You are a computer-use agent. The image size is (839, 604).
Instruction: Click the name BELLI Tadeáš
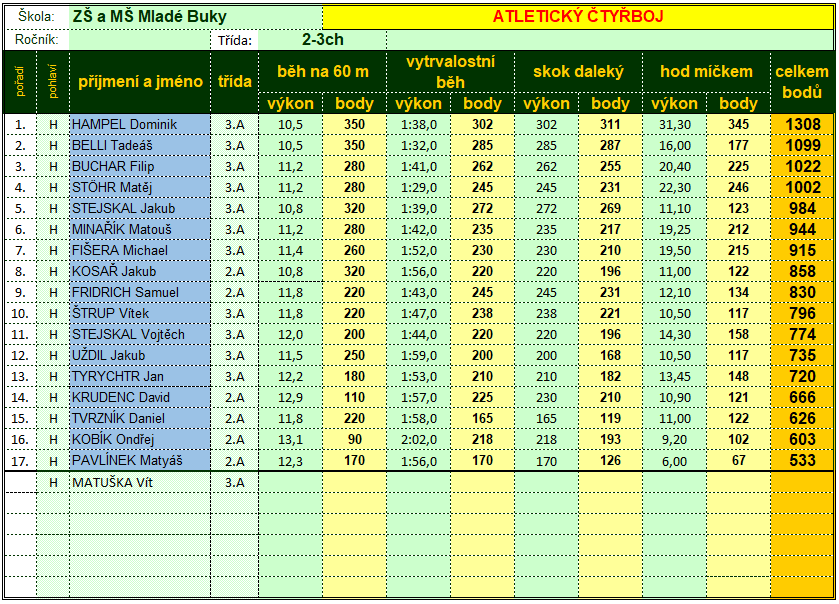(112, 146)
